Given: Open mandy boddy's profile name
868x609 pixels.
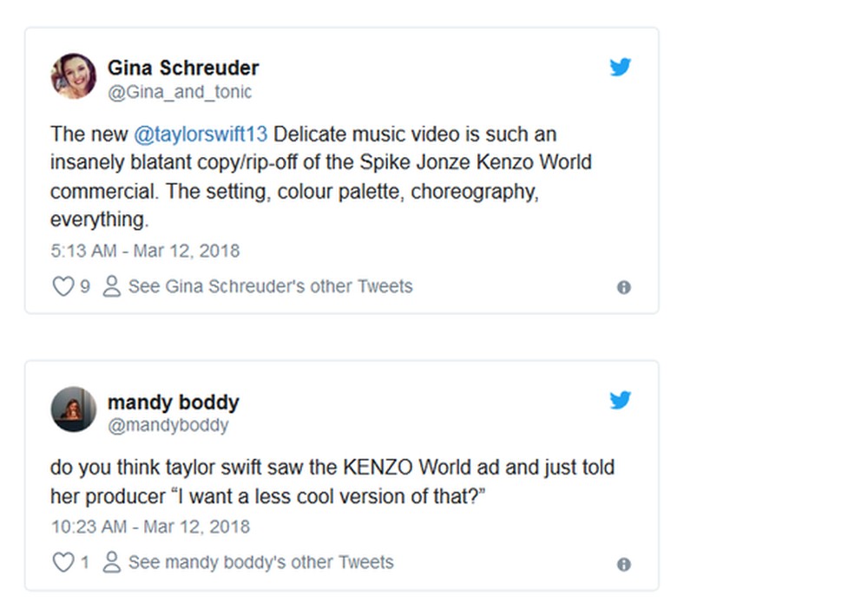Looking at the screenshot, I should [x=174, y=403].
